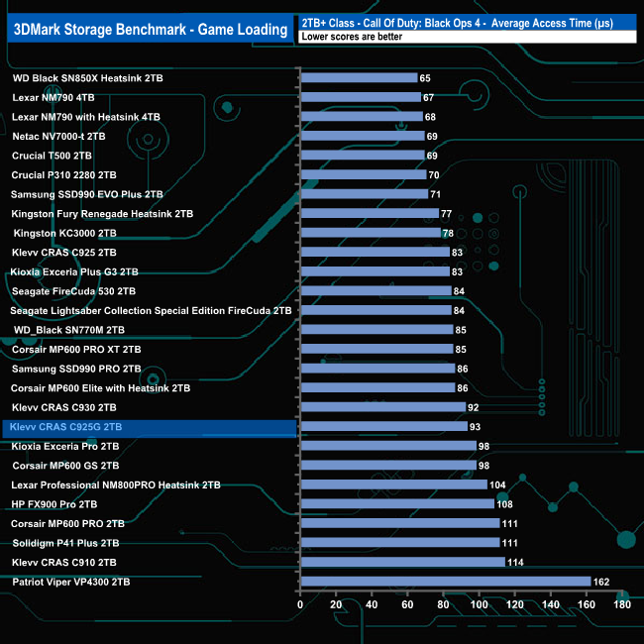Select the 'HP FX900 Pro 2TB' label
Screen dimensions: 644x644
pyautogui.click(x=54, y=504)
